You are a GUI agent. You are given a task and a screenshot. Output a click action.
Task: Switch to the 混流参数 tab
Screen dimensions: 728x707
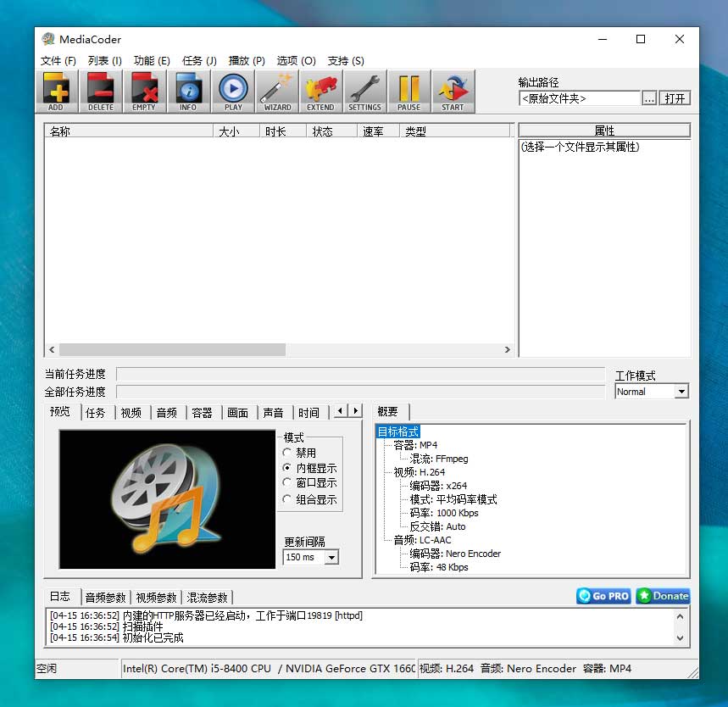click(207, 598)
